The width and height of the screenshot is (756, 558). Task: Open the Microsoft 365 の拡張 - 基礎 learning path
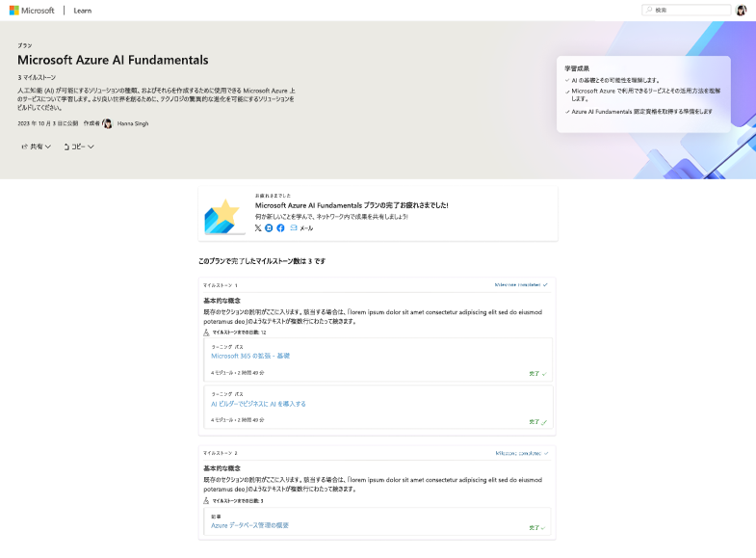(250, 356)
